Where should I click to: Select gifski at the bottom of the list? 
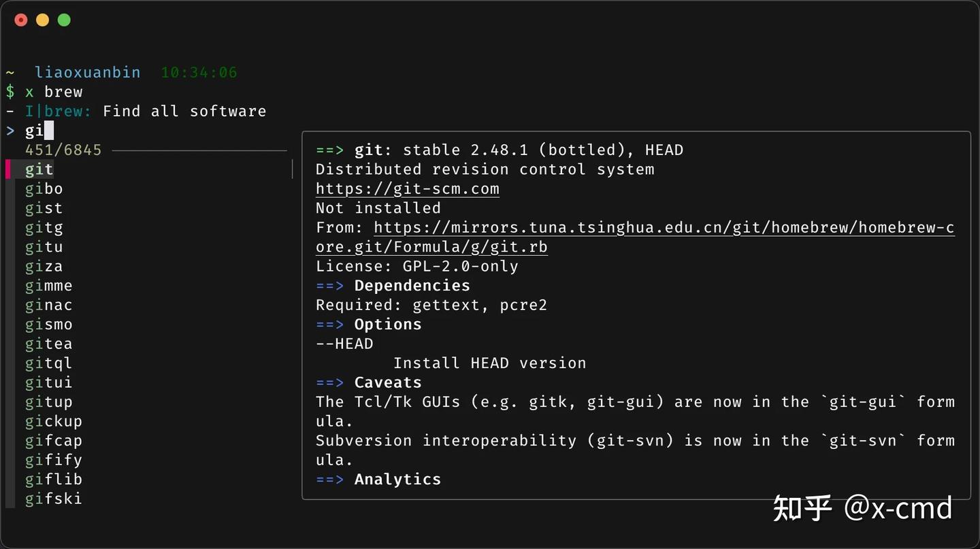53,499
